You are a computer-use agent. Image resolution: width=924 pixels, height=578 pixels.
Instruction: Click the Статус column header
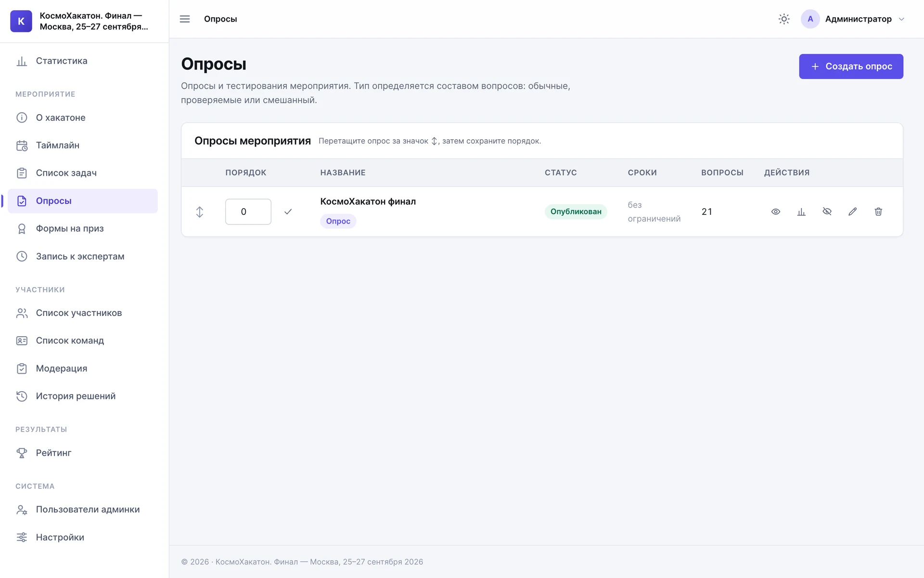click(x=561, y=172)
